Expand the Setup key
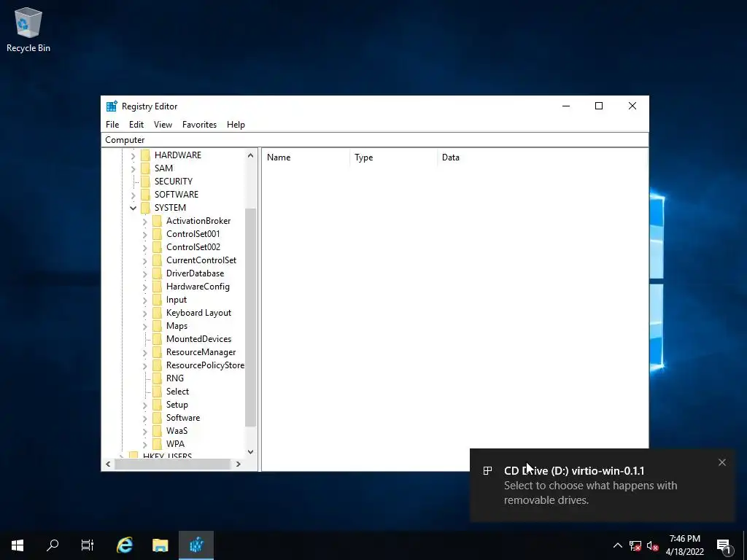The width and height of the screenshot is (747, 560). coord(145,405)
